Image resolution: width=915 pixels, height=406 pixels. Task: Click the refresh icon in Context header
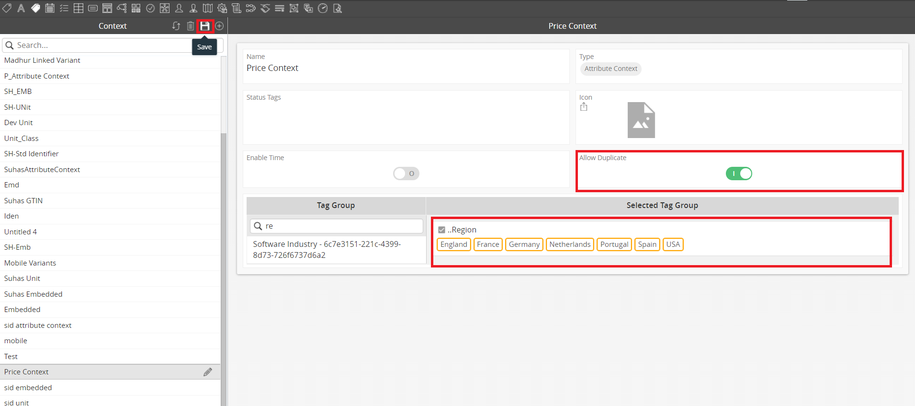(176, 26)
